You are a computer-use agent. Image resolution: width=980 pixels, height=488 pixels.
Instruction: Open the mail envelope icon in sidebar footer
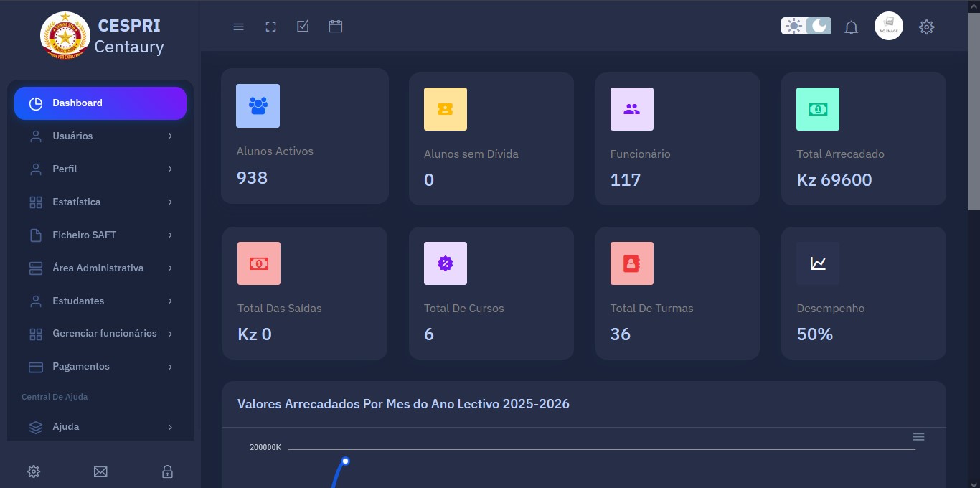[100, 471]
